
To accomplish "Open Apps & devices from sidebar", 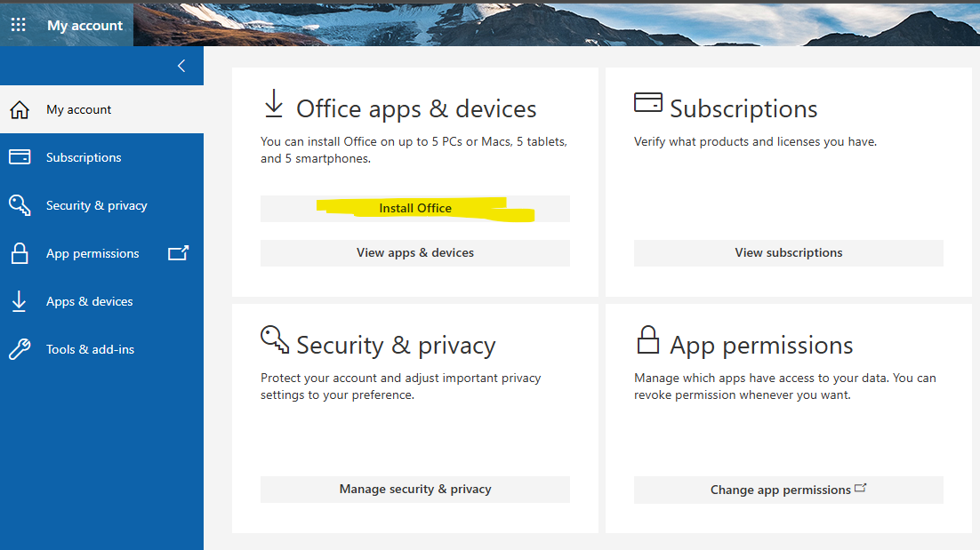I will (x=102, y=301).
